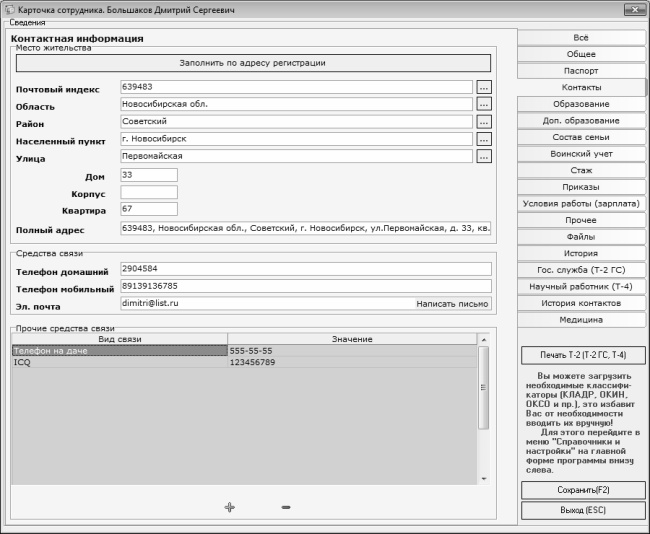Viewport: 650px width, 534px height.
Task: Open the postal index lookup ellipsis button
Action: click(x=484, y=87)
